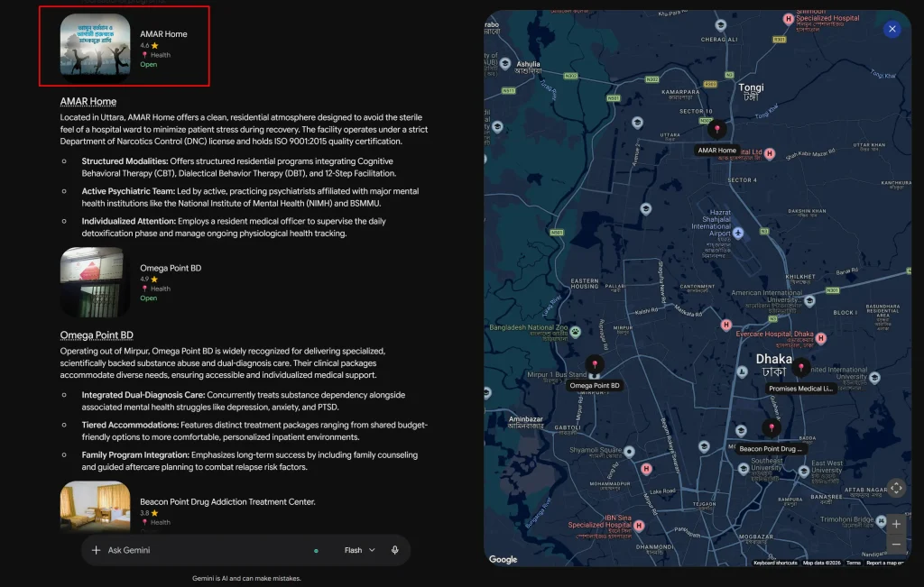Click the AMAR Home card title above the 4.6 rating
Image resolution: width=924 pixels, height=587 pixels.
[x=163, y=34]
